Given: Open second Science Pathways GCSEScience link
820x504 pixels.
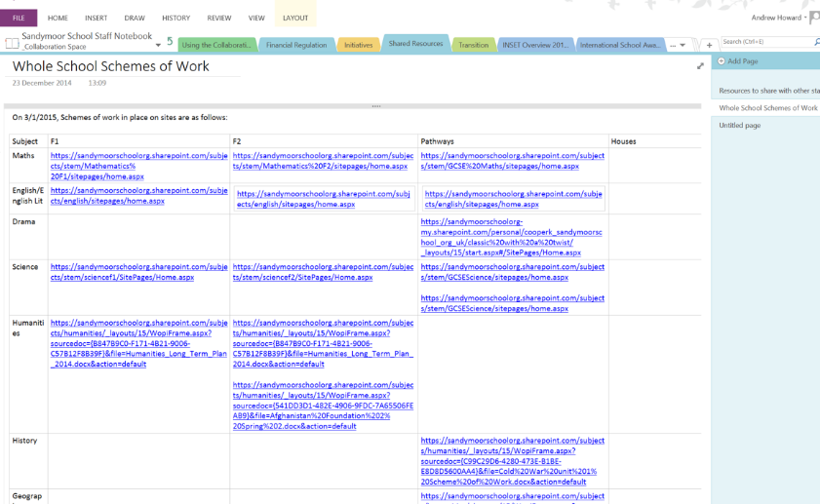Looking at the screenshot, I should coord(513,303).
